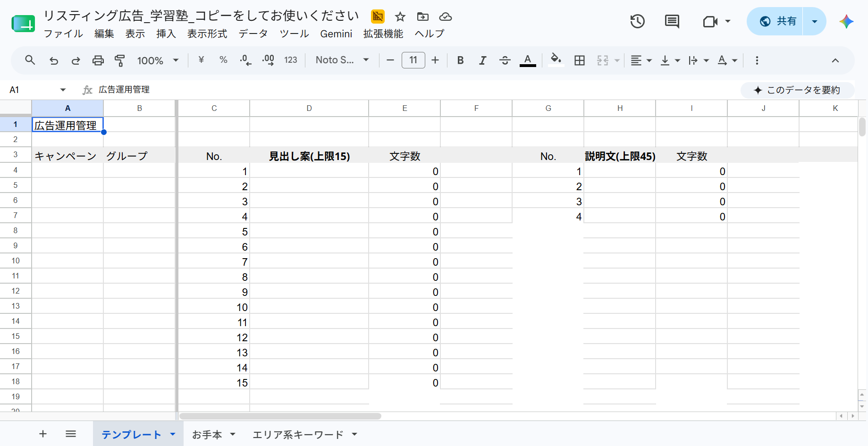Click the undo arrow icon
Image resolution: width=868 pixels, height=446 pixels.
[54, 60]
